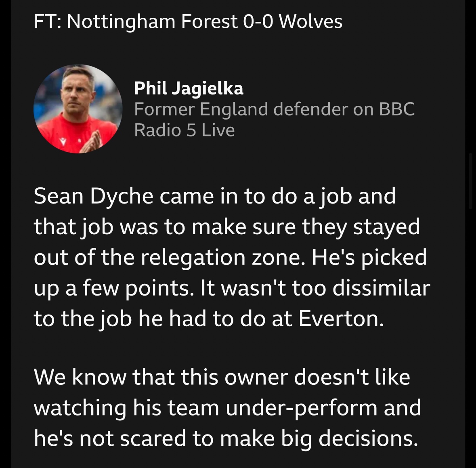Click the 'FT:' label in the headline
The width and height of the screenshot is (476, 468).
click(48, 21)
